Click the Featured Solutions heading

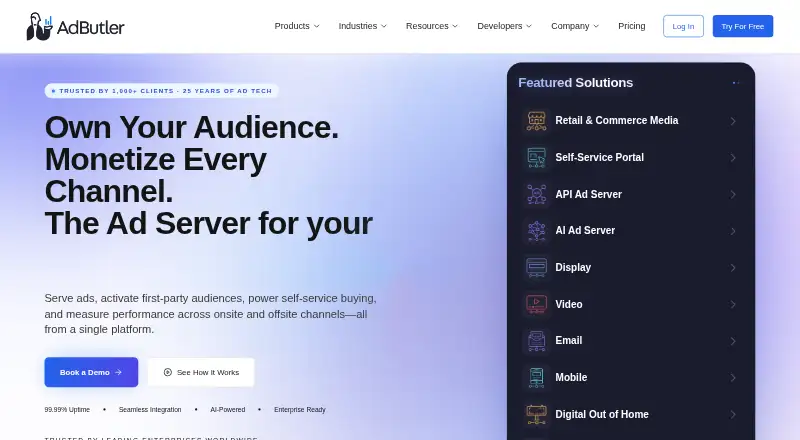click(x=576, y=83)
